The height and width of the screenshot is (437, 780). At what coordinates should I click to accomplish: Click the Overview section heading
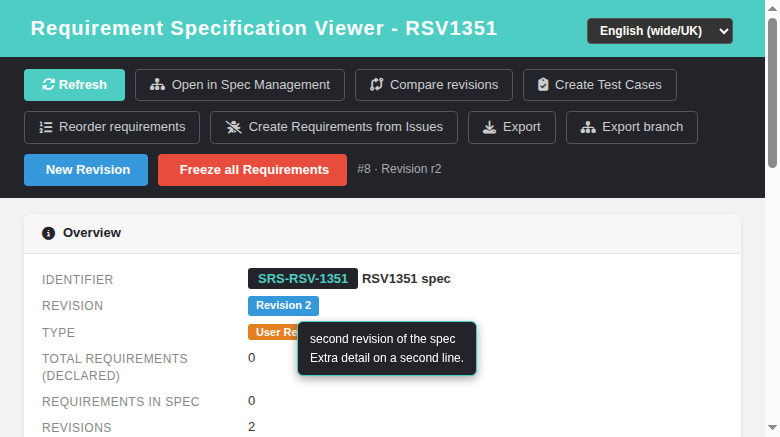(x=92, y=233)
